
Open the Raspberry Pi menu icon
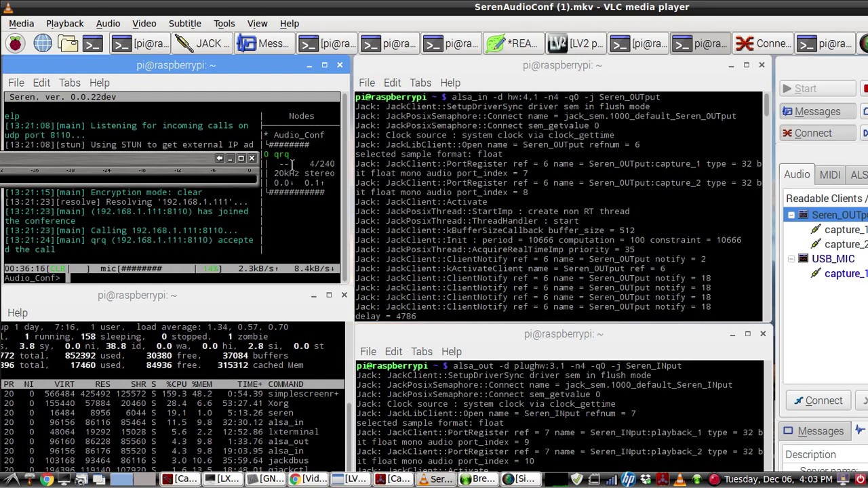15,43
